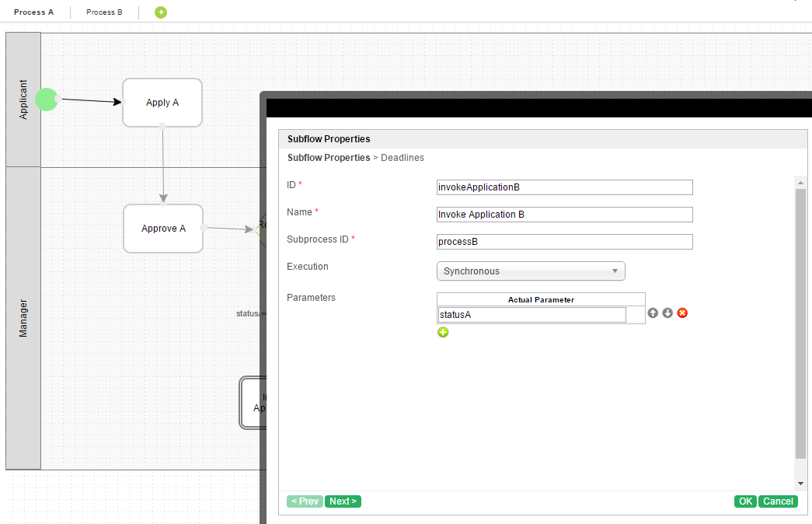Move statusA parameter up with arrow icon
The height and width of the screenshot is (524, 812).
click(x=653, y=313)
